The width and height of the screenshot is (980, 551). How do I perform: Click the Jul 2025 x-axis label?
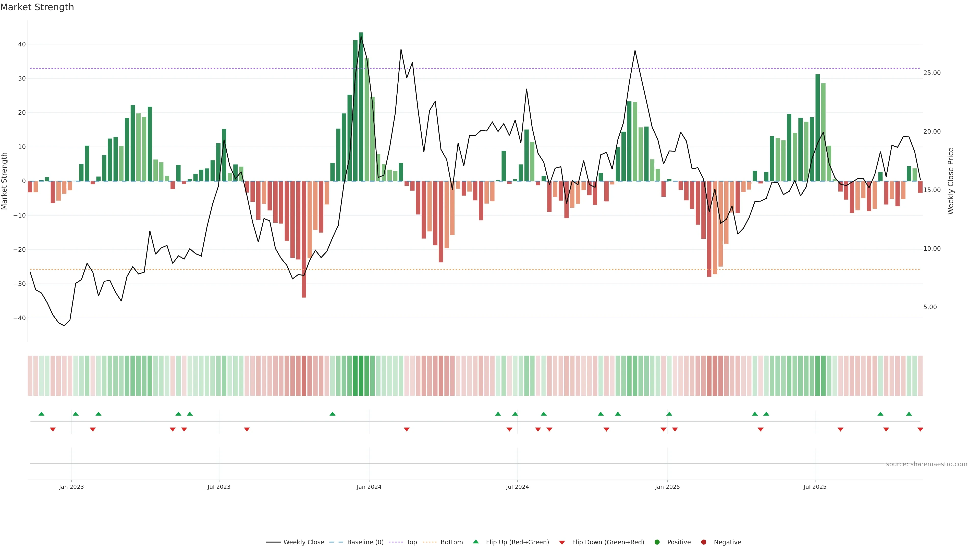coord(815,487)
